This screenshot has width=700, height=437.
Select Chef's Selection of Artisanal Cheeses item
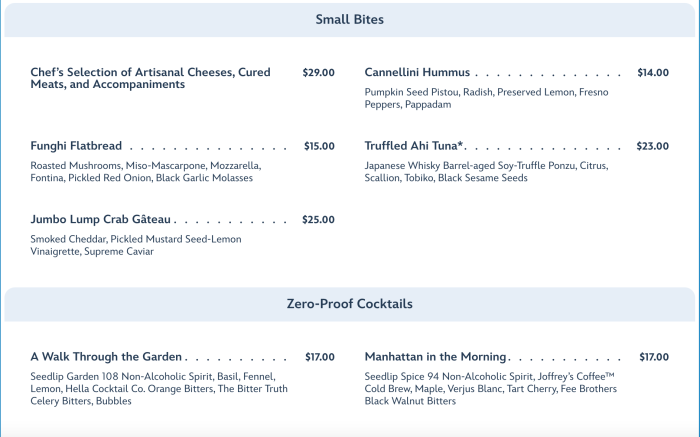(150, 78)
